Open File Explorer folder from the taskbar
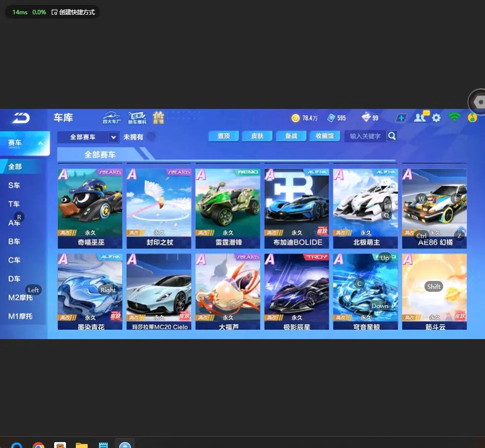The image size is (485, 448). (82, 445)
